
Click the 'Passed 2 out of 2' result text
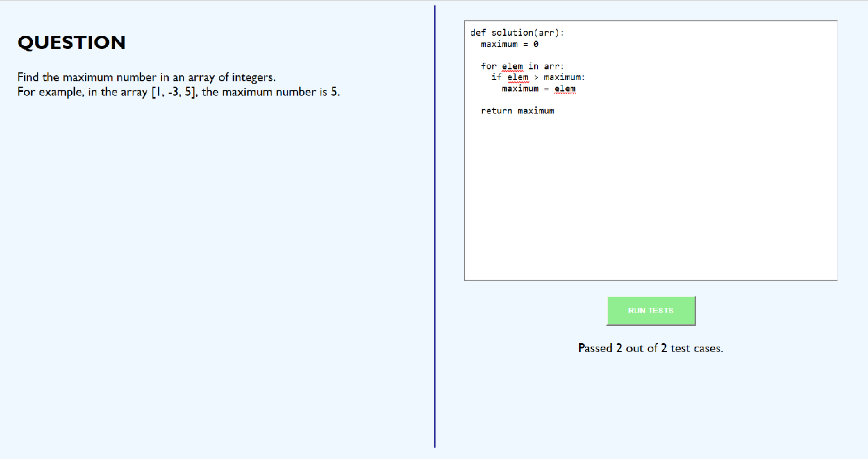(x=651, y=348)
